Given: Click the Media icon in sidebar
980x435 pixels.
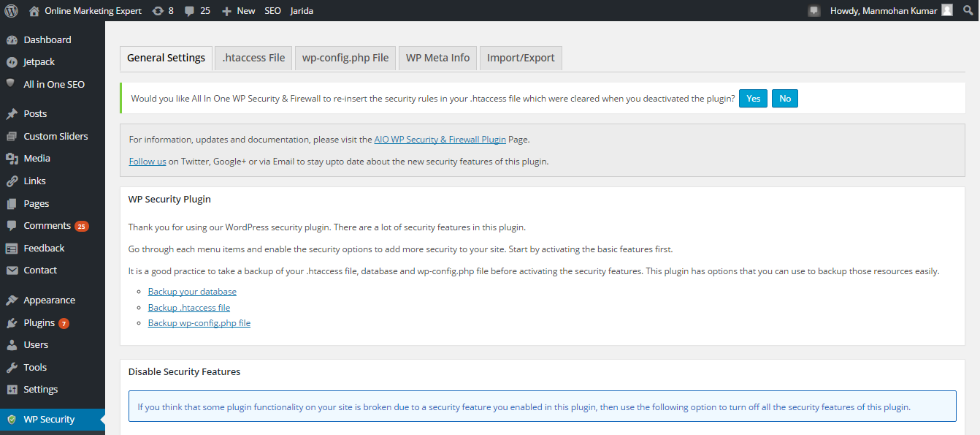Looking at the screenshot, I should tap(11, 159).
